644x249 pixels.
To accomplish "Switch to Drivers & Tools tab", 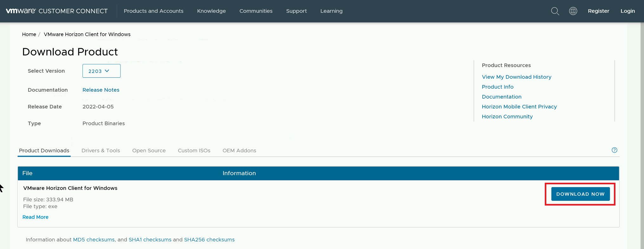I will click(x=101, y=150).
